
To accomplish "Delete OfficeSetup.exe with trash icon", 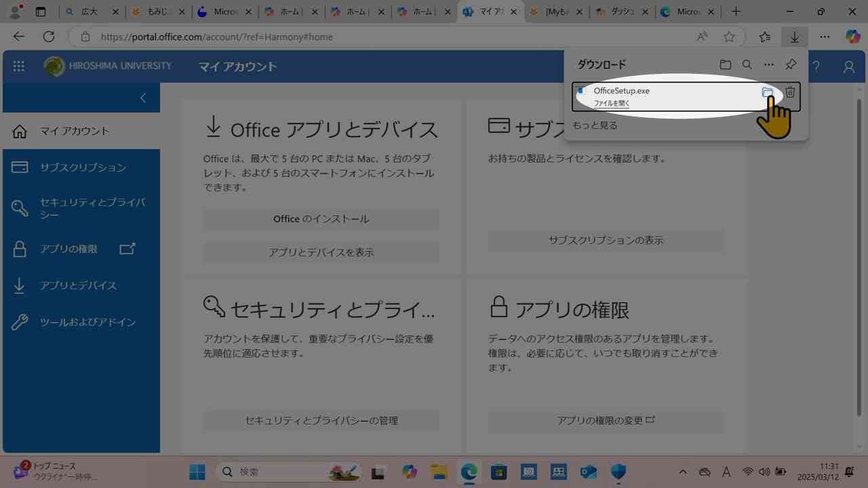I will point(789,92).
